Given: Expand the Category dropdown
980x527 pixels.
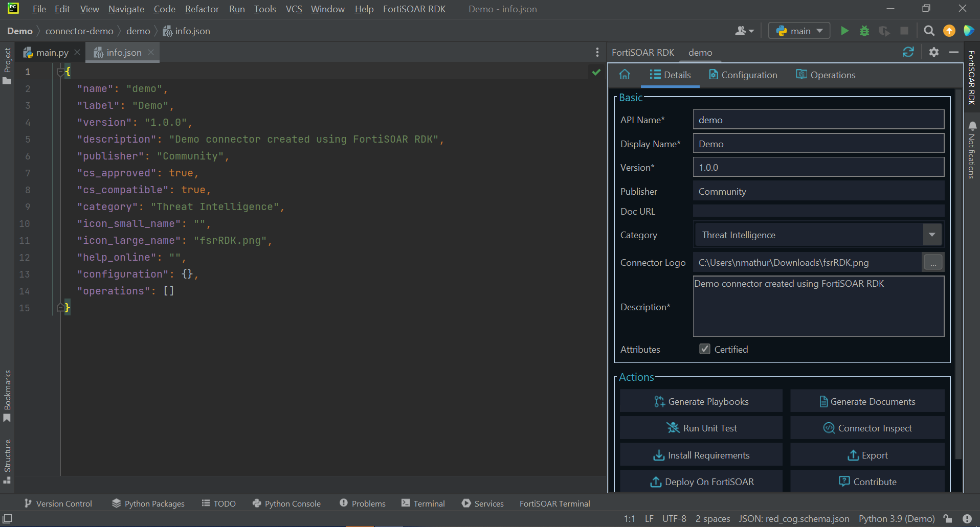Looking at the screenshot, I should [932, 235].
